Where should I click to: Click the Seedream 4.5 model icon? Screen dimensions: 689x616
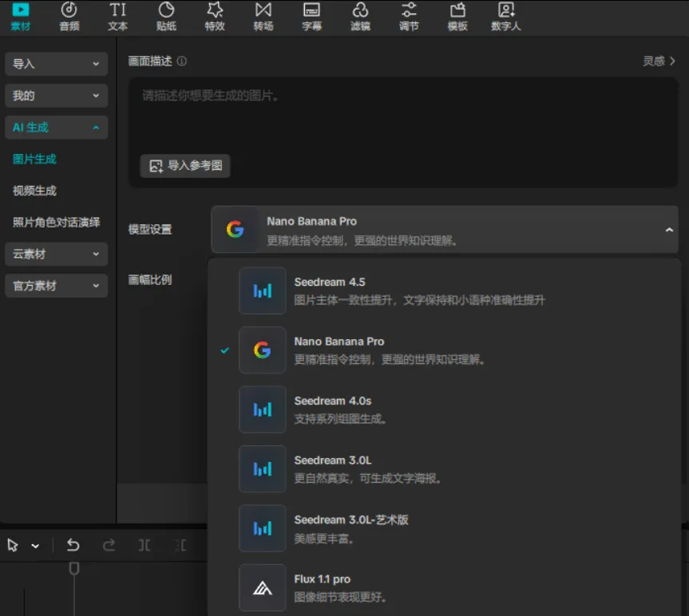pyautogui.click(x=263, y=290)
